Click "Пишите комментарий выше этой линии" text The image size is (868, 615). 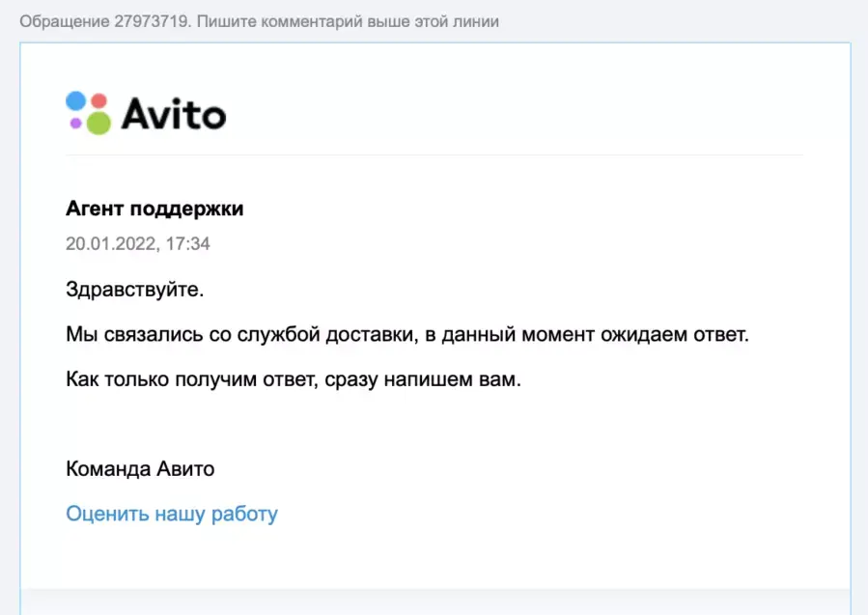348,20
